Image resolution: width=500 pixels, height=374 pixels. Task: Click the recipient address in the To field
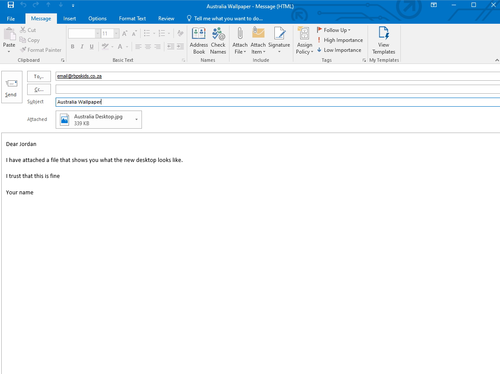point(79,76)
